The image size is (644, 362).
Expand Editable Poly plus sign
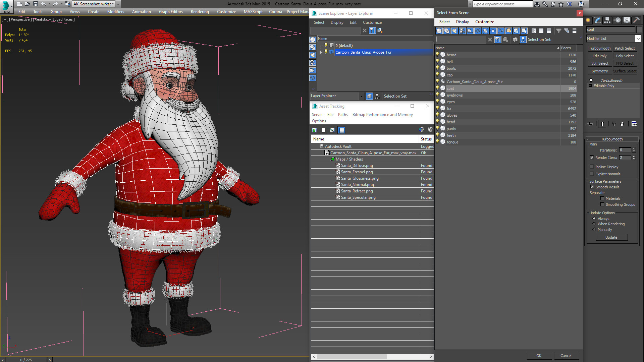click(590, 86)
